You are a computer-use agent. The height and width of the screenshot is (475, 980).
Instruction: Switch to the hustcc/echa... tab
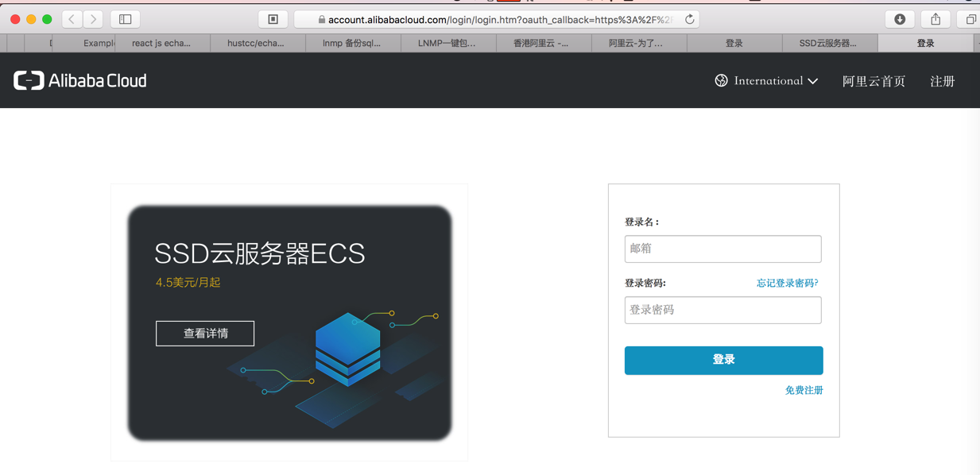point(257,43)
